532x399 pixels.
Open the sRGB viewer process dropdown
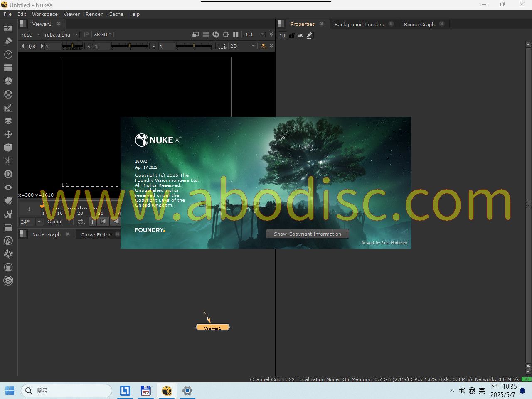click(x=103, y=34)
